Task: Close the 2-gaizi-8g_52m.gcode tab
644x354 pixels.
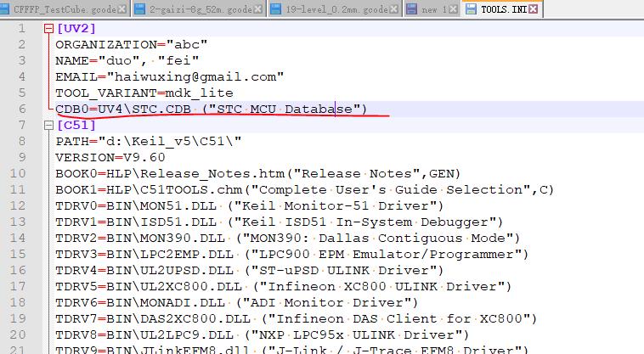Action: point(258,9)
